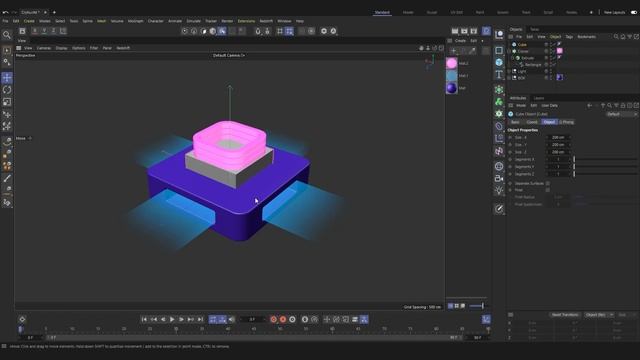Select the pink material swatch
640x360 pixels.
tap(451, 63)
